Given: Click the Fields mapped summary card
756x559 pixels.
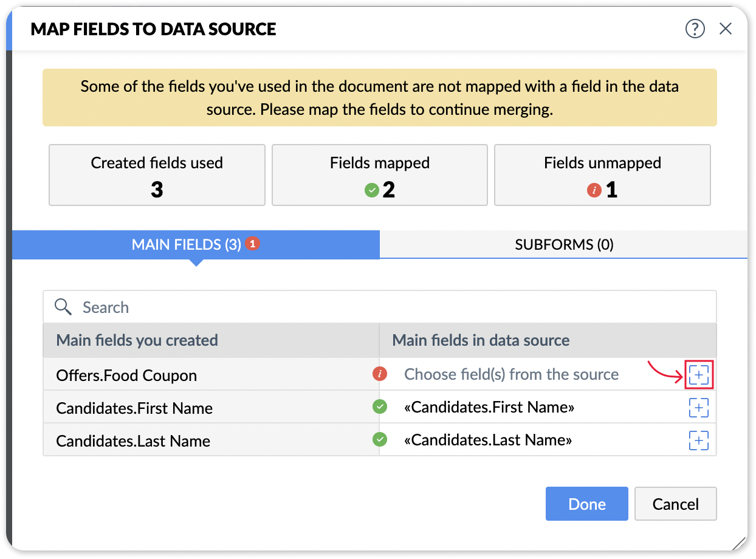Looking at the screenshot, I should click(379, 175).
